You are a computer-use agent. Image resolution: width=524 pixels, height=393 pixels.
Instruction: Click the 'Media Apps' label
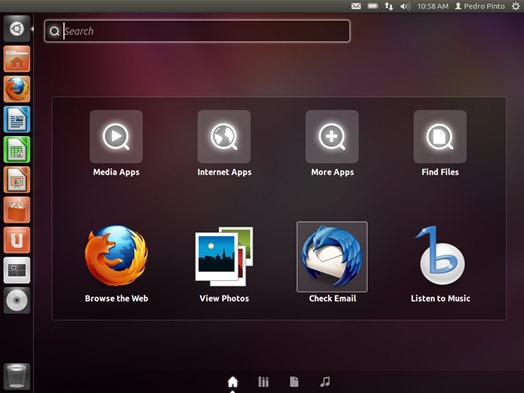pyautogui.click(x=116, y=172)
